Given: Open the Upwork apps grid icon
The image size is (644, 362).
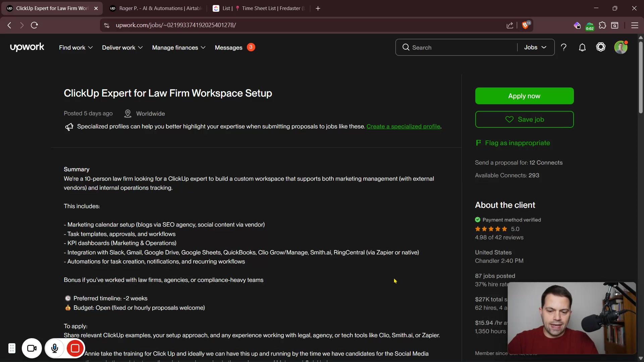Looking at the screenshot, I should click(601, 47).
